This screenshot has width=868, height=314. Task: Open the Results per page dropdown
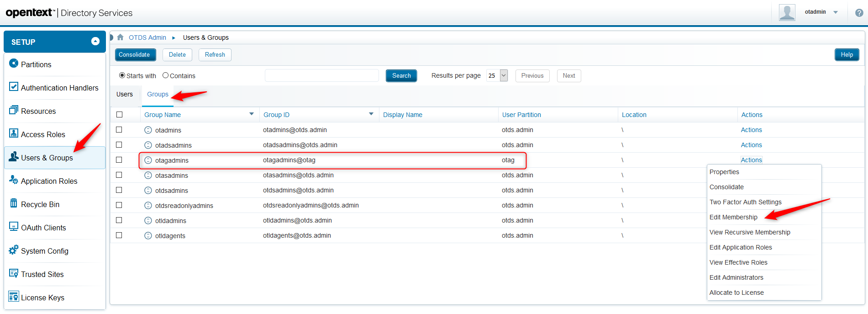point(504,75)
